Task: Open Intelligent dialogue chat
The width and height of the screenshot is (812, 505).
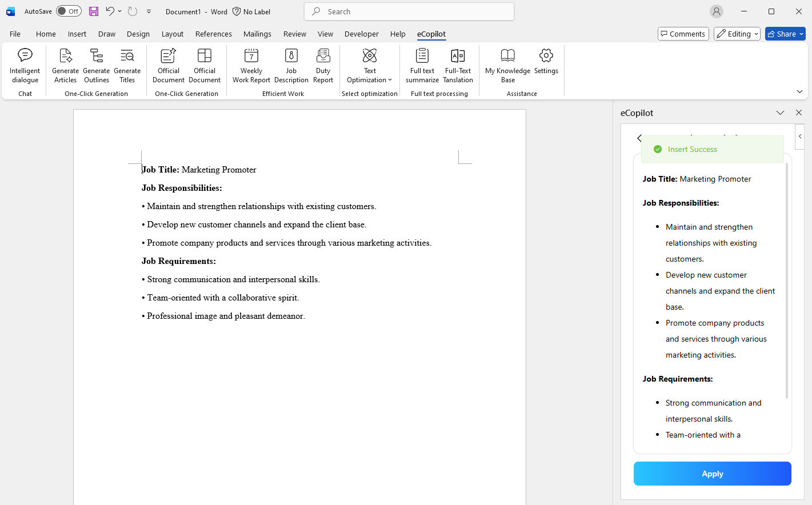Action: pyautogui.click(x=25, y=66)
